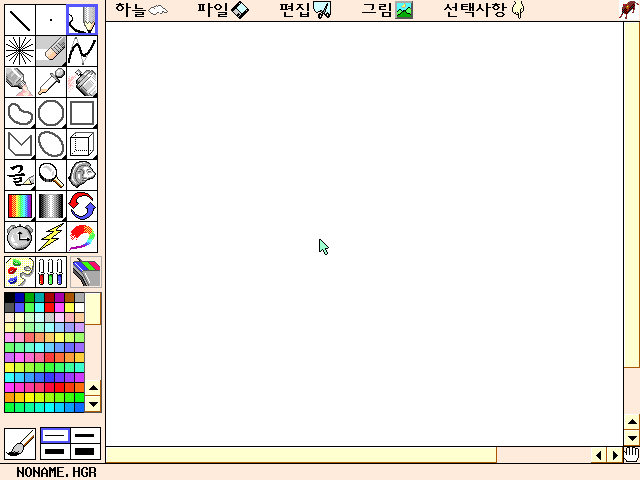This screenshot has width=640, height=480.
Task: Click canvas horizontal scroll right arrow
Action: pyautogui.click(x=615, y=455)
